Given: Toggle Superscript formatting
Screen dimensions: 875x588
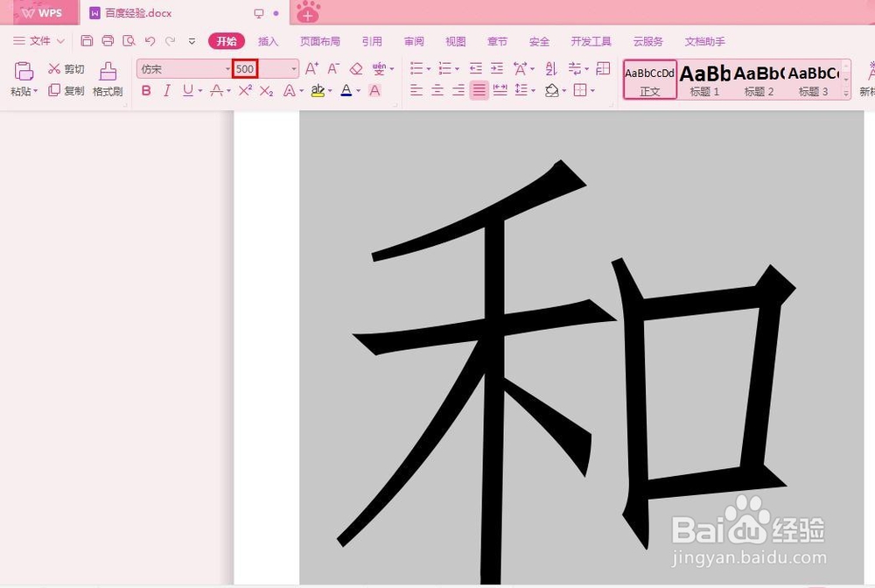Looking at the screenshot, I should tap(246, 90).
